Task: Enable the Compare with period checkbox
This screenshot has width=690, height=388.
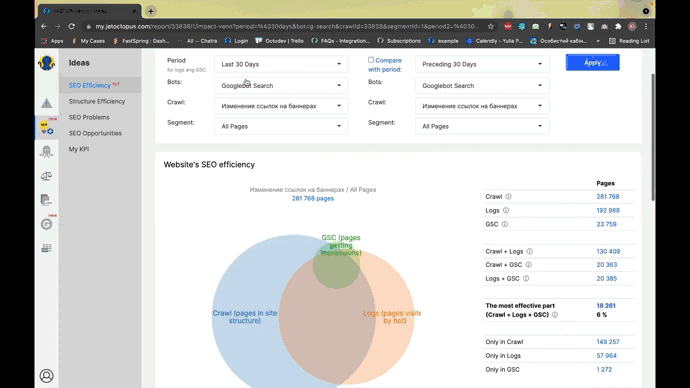Action: [x=371, y=60]
